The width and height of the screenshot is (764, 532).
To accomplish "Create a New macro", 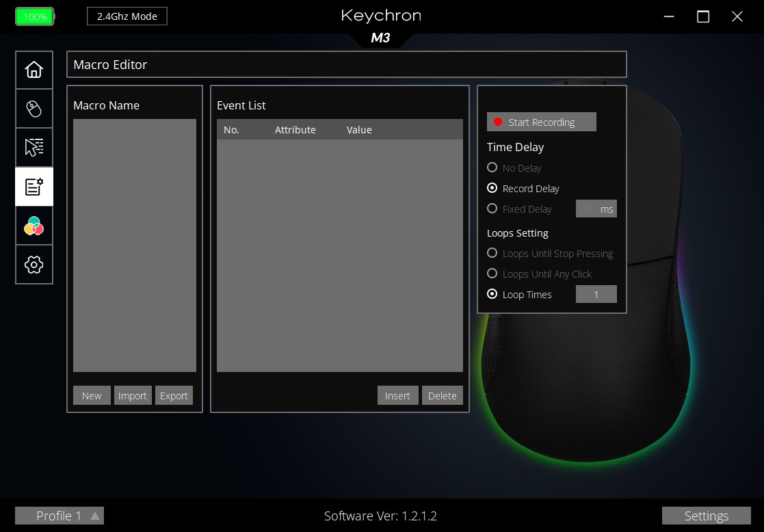I will point(92,396).
